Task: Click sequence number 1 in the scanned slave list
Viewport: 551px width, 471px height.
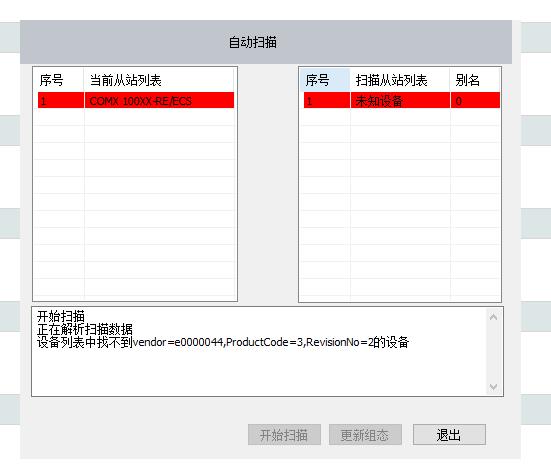Action: (327, 100)
